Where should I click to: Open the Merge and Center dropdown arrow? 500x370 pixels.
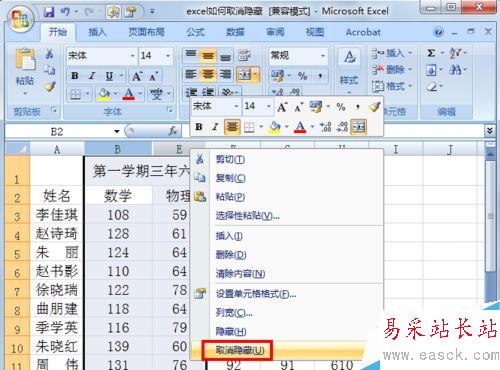pyautogui.click(x=255, y=74)
